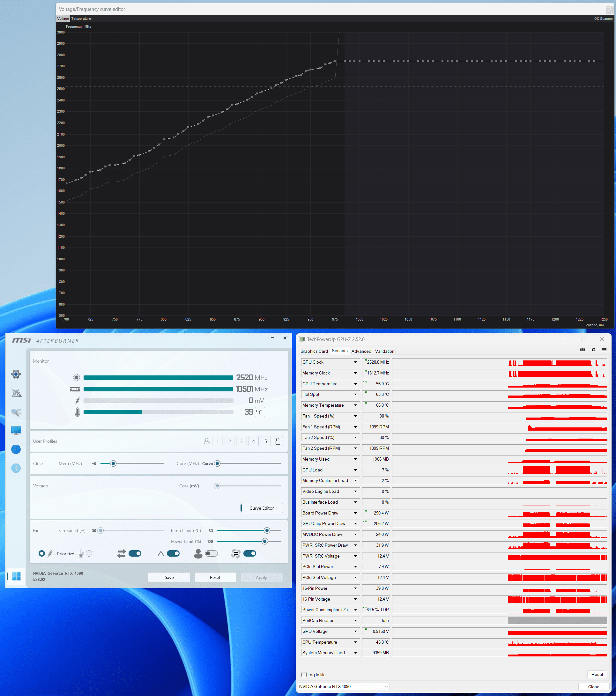616x696 pixels.
Task: Enable the user-defined fan control toggle
Action: click(x=211, y=553)
